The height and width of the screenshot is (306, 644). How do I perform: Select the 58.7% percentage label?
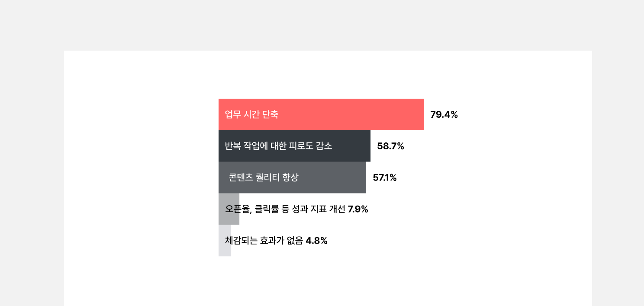390,146
